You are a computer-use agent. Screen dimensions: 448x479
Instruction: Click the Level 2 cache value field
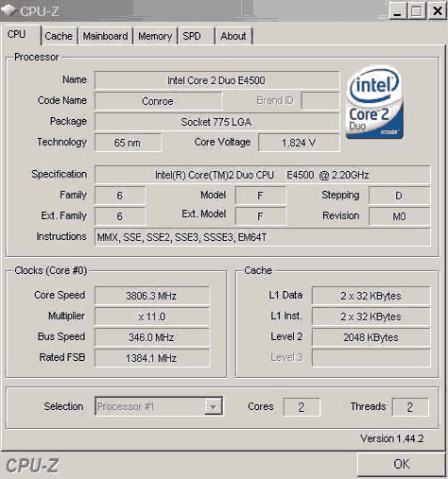pos(370,337)
